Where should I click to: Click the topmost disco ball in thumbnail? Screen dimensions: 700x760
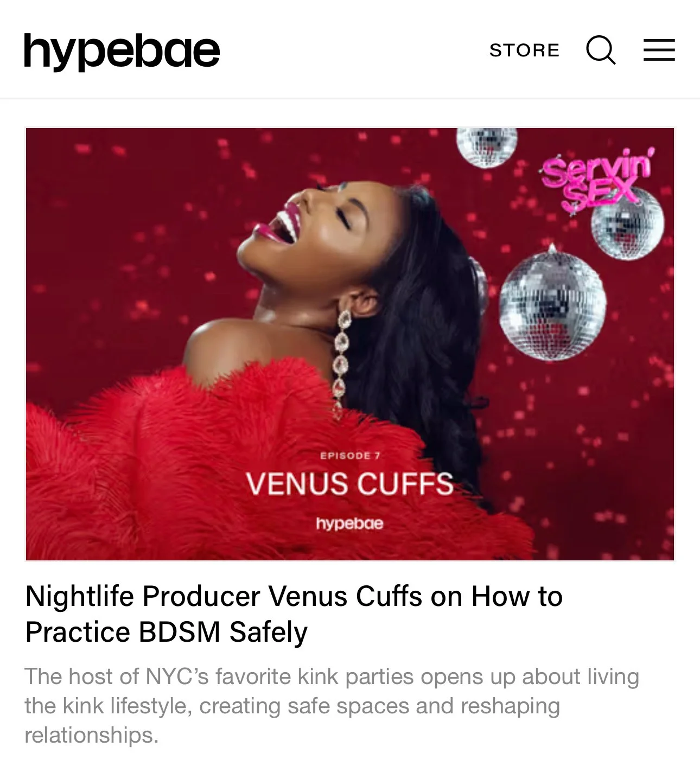[x=486, y=147]
